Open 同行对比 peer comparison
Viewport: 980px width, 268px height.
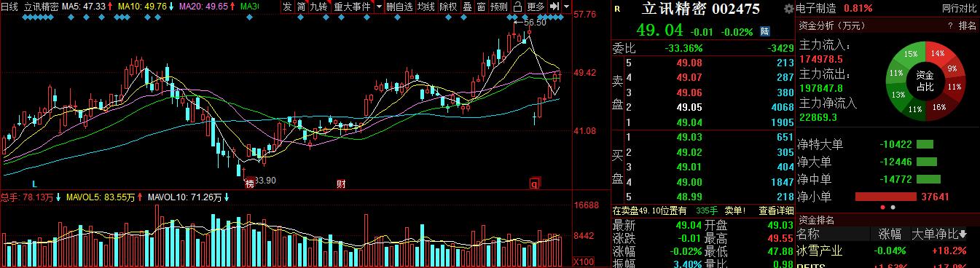click(958, 9)
